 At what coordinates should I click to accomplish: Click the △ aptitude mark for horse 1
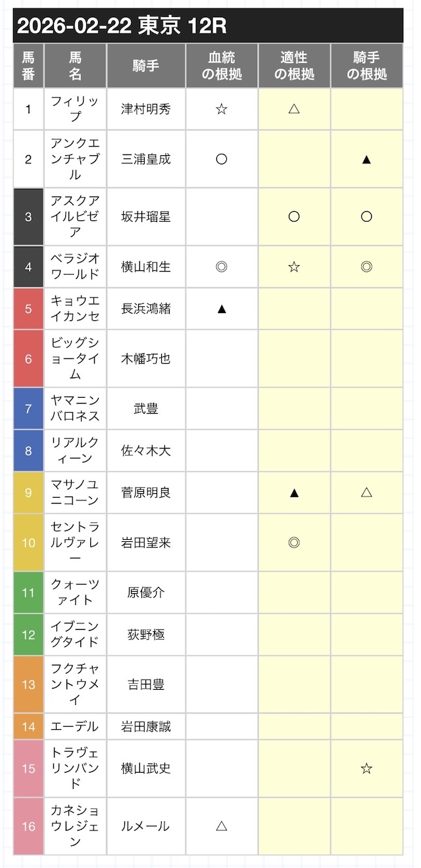[x=294, y=109]
